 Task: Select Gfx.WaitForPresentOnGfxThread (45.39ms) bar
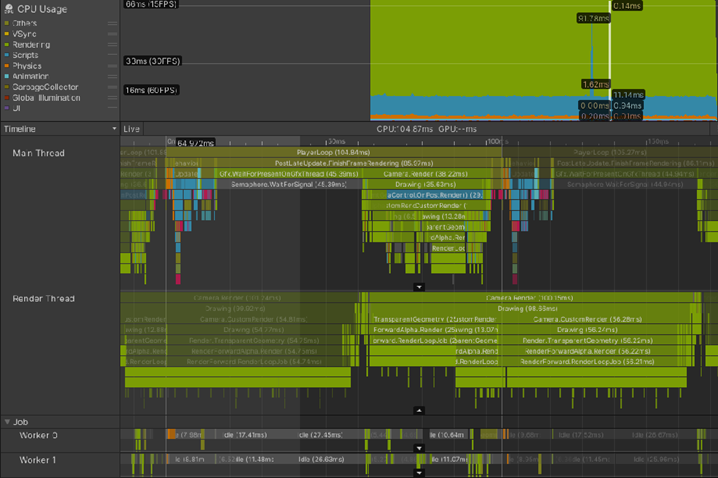click(x=288, y=174)
